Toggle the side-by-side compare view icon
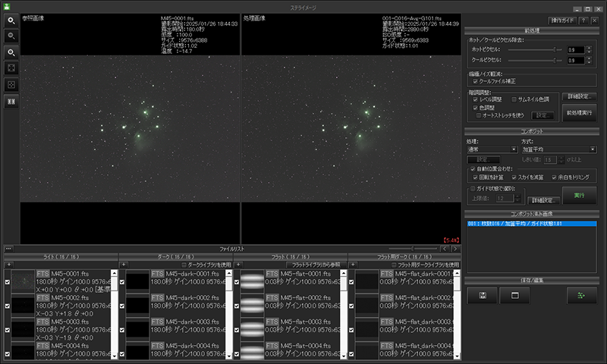607x364 pixels. pos(11,102)
